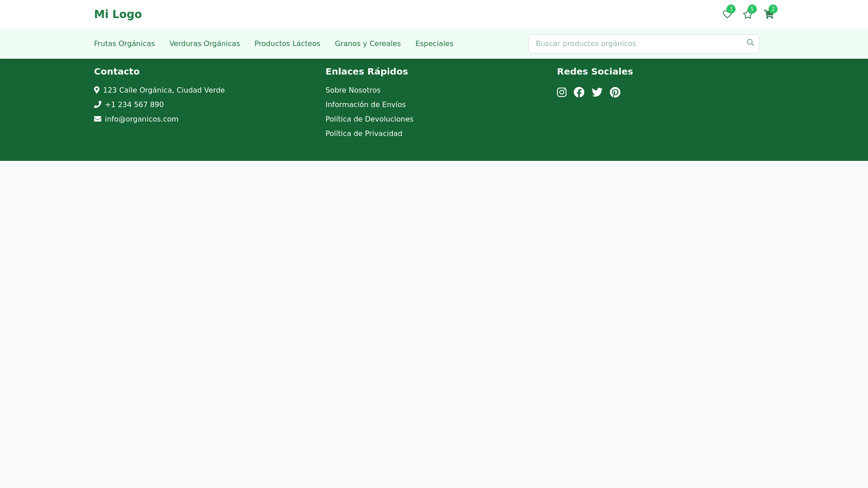Viewport: 868px width, 488px height.
Task: Click the Mi Logo home link
Action: coord(118,14)
